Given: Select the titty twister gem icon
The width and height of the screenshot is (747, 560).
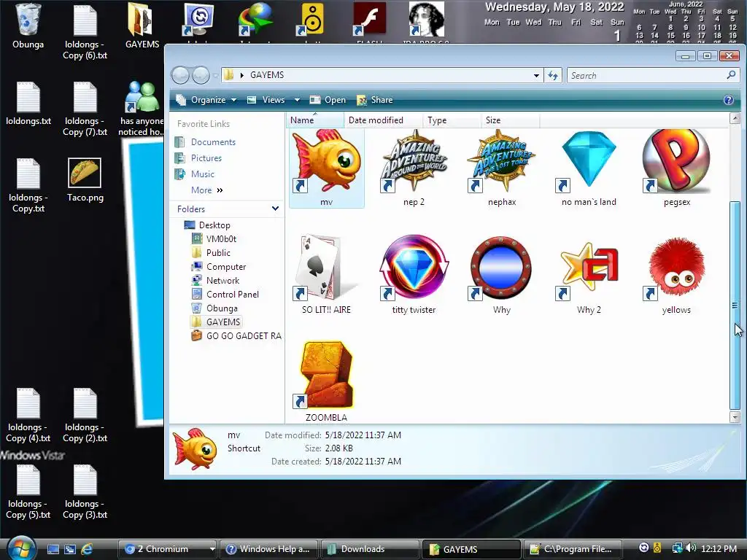Looking at the screenshot, I should 414,275.
